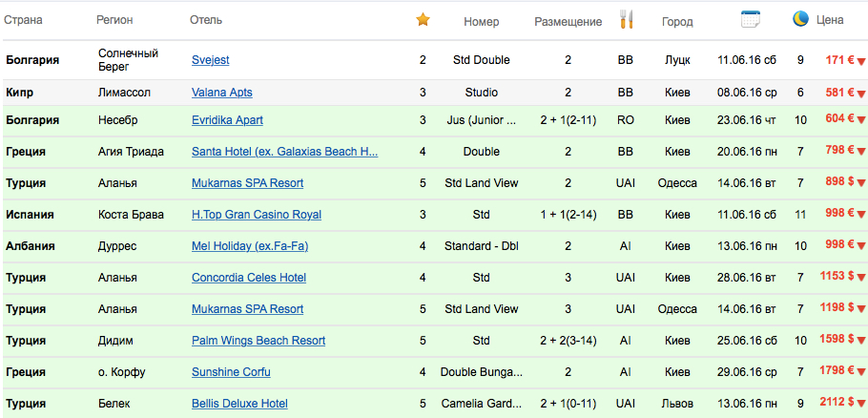Click the star rating column icon

[424, 20]
